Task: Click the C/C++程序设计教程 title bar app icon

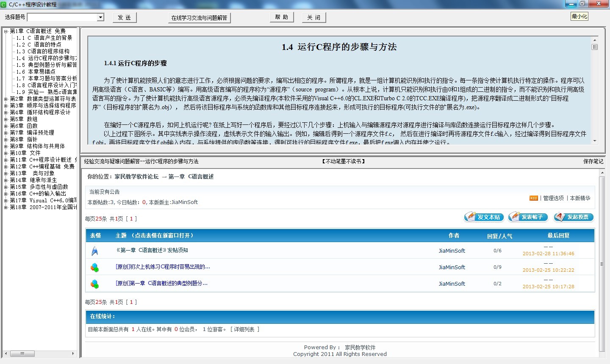Action: coord(4,4)
